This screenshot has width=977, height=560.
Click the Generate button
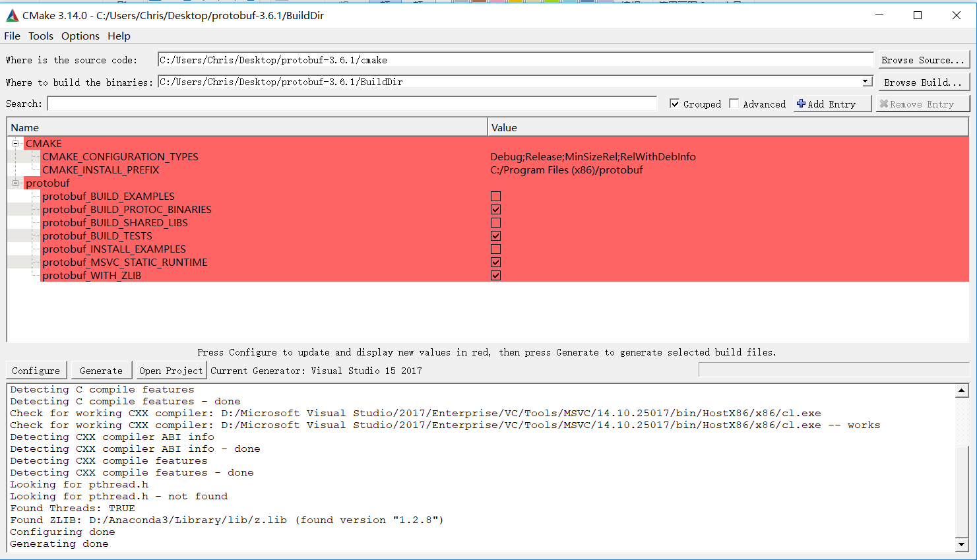coord(101,371)
